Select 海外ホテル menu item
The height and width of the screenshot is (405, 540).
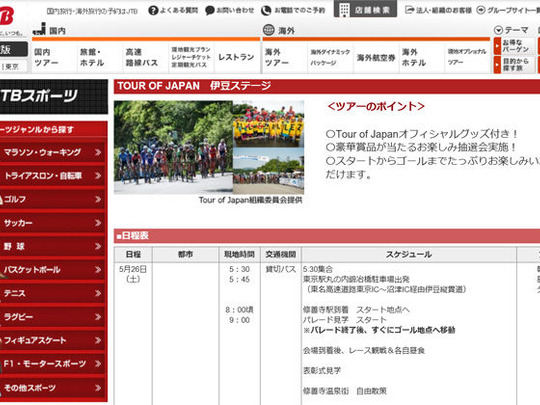tap(422, 57)
